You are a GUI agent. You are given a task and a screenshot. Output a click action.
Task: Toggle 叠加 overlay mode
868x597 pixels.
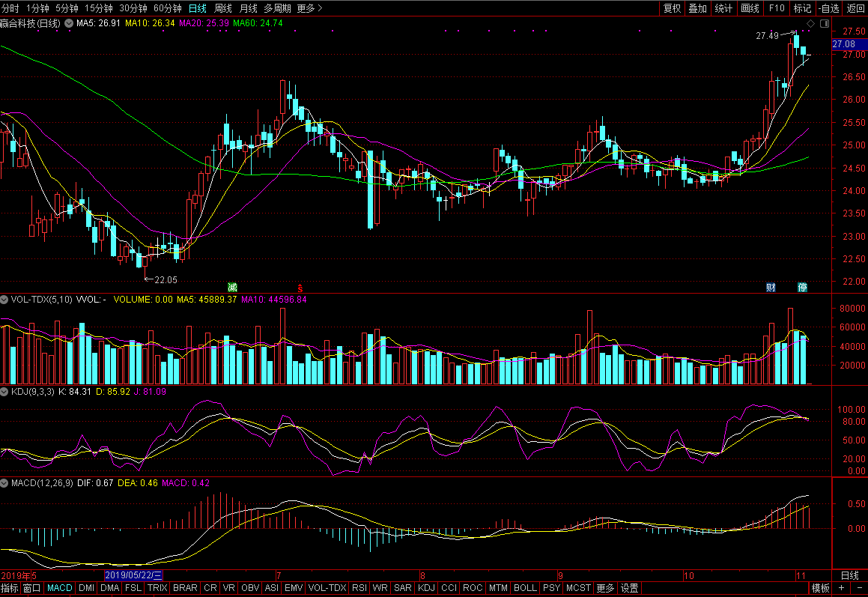[697, 8]
